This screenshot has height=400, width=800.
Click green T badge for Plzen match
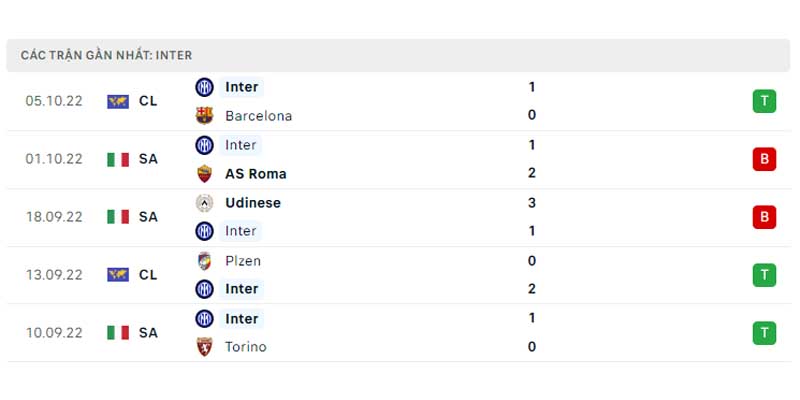(x=764, y=275)
